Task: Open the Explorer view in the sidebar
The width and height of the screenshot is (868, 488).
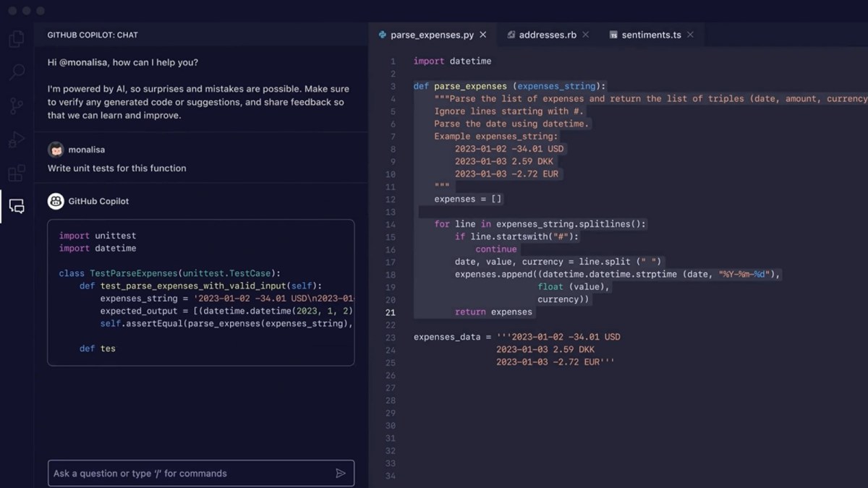Action: pyautogui.click(x=16, y=38)
